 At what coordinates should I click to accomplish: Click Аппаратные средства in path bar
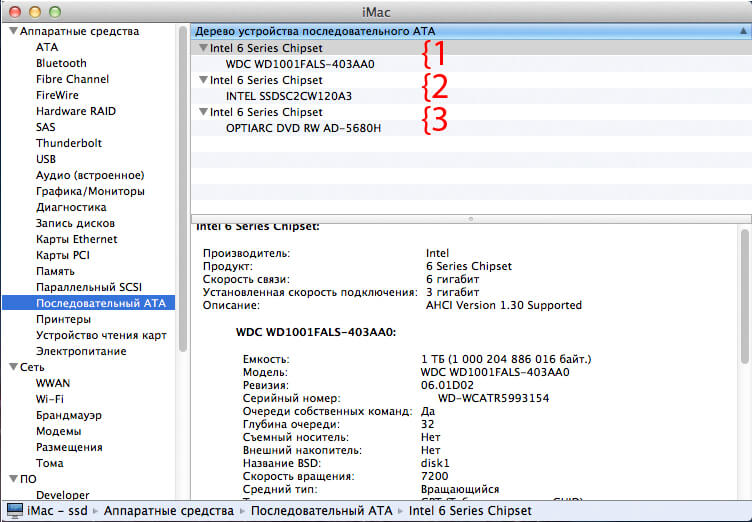(x=169, y=510)
